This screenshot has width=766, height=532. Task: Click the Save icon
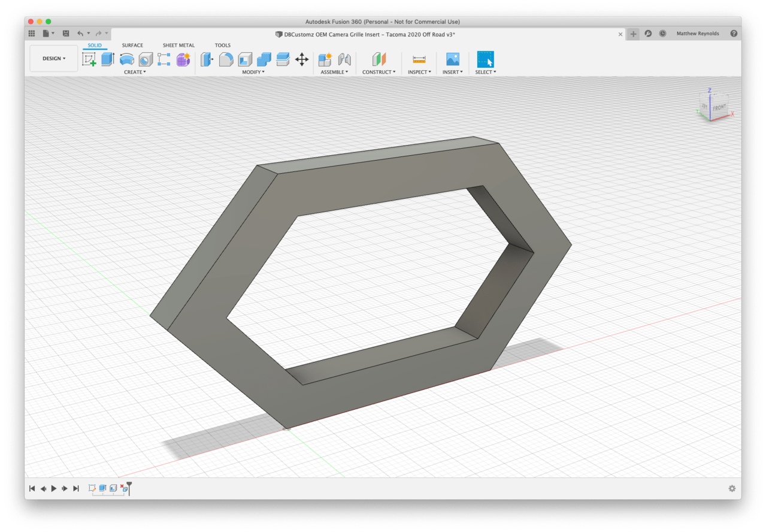[x=66, y=34]
